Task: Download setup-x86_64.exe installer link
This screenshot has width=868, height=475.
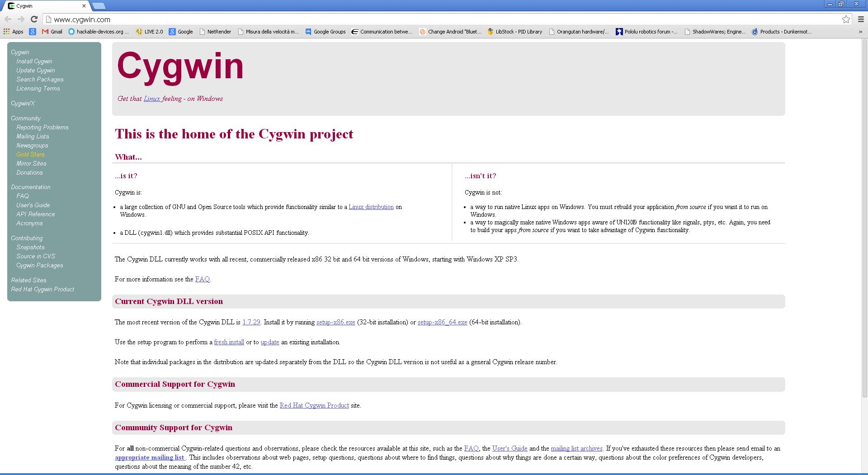Action: pyautogui.click(x=442, y=323)
